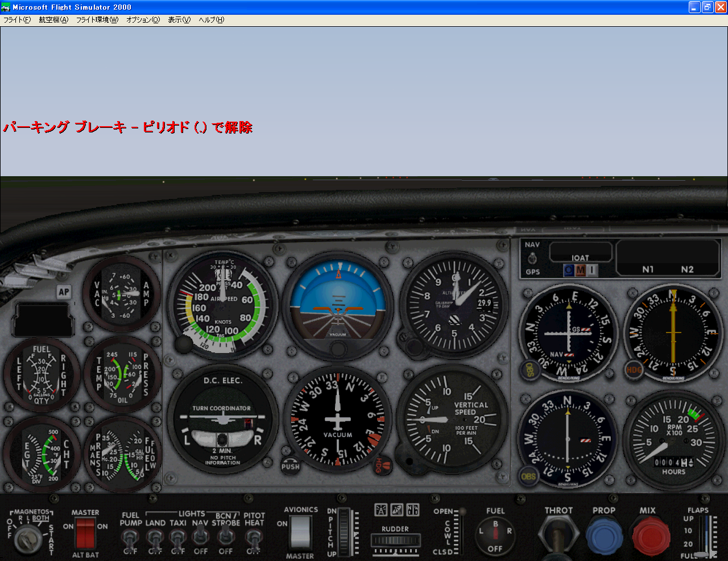Viewport: 728px width, 561px height.
Task: Open the 航空機(A) menu
Action: pos(53,20)
